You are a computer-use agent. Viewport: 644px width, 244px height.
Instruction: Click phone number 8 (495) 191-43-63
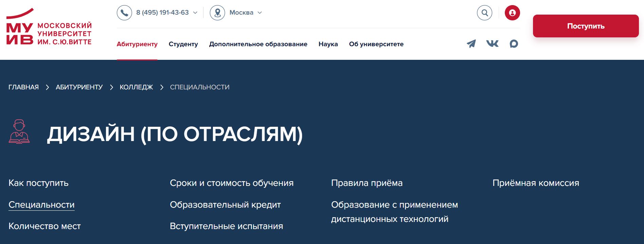tap(162, 13)
